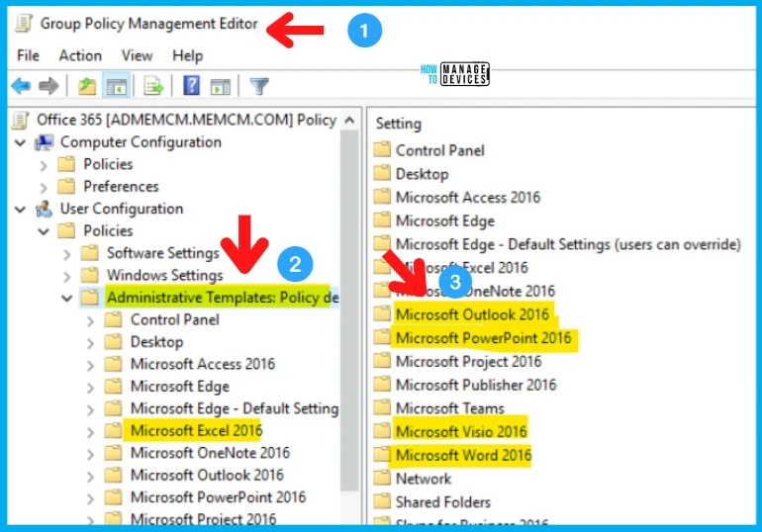Open the File menu
This screenshot has height=532, width=762.
[x=28, y=55]
